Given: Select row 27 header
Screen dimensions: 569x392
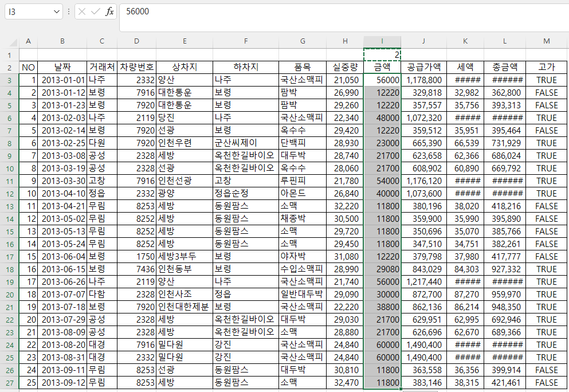Looking at the screenshot, I should (x=9, y=383).
